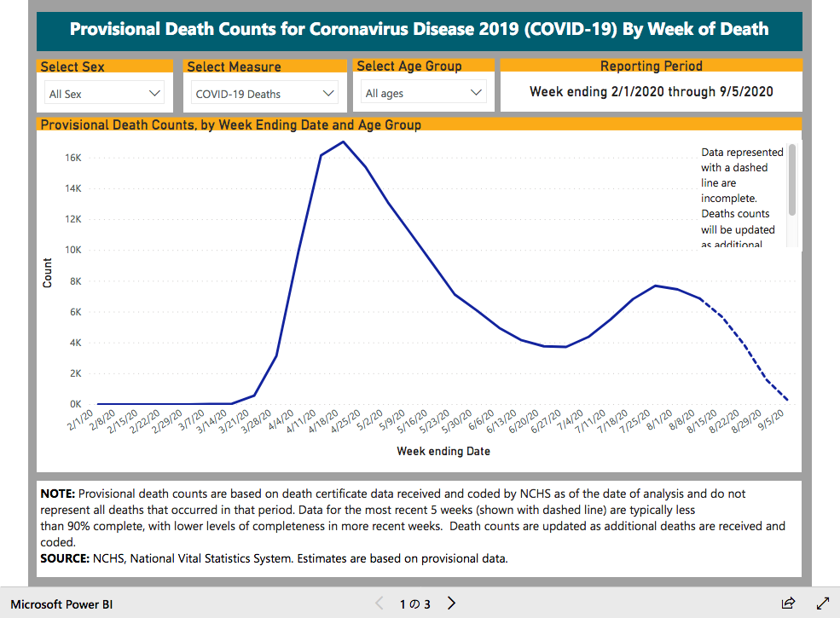Click the page indicator showing 1 of 3
Screen dimensions: 840x618
click(414, 604)
